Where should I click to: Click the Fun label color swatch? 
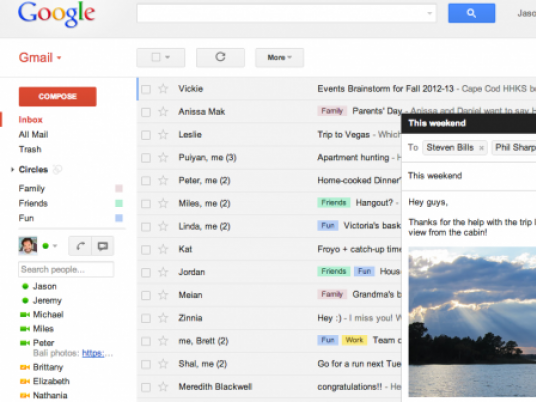(119, 218)
